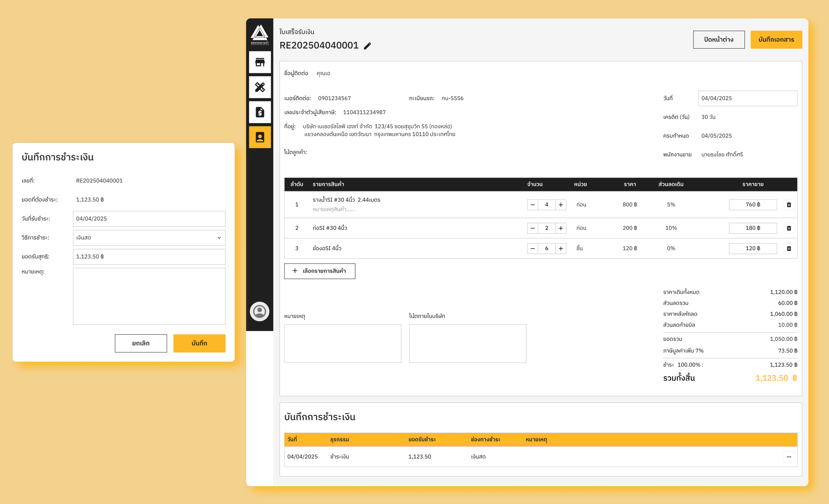Open the contacts panel from the sidebar
Viewport: 829px width, 504px height.
pyautogui.click(x=260, y=137)
